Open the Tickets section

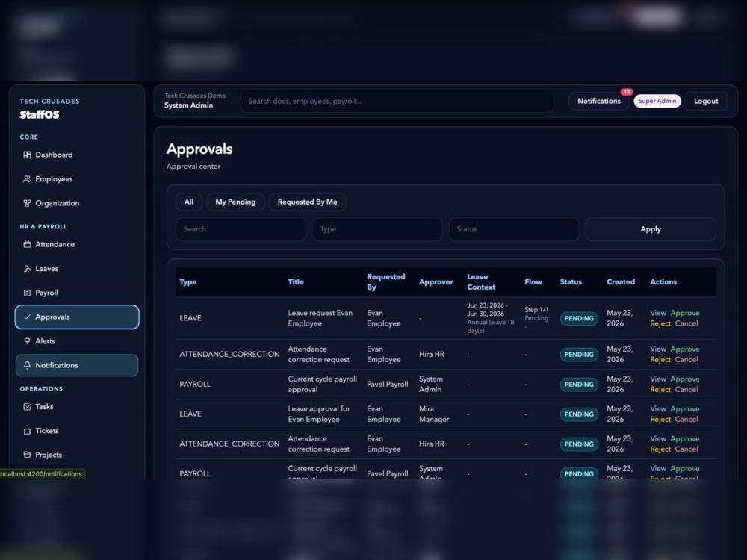coord(77,431)
